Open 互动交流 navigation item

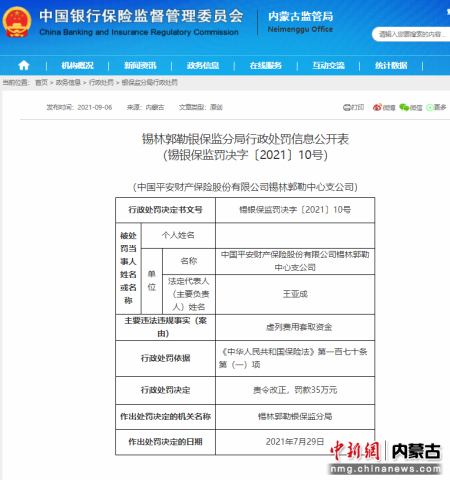click(x=328, y=66)
